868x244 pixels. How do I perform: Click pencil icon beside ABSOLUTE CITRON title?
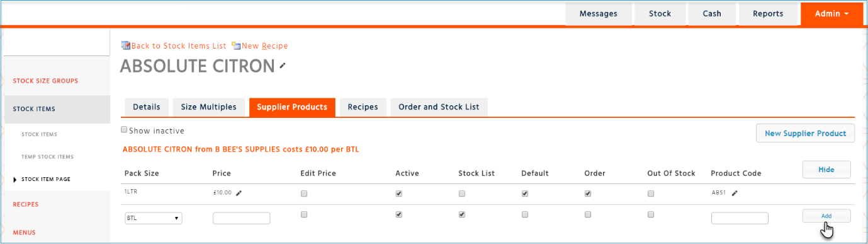(x=283, y=66)
